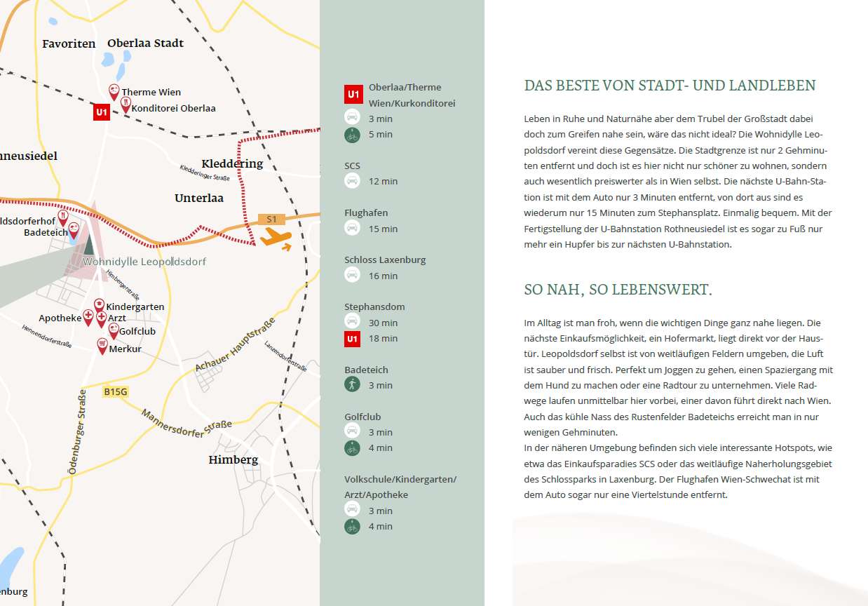868x606 pixels.
Task: Select the 'Wohnidylle Leopoldsdorf' map label
Action: click(x=144, y=262)
